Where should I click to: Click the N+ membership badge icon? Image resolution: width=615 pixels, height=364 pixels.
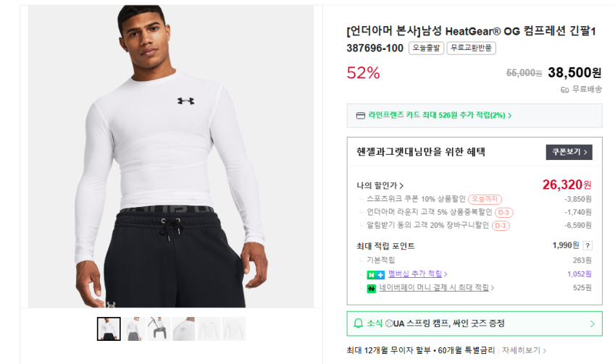coord(375,274)
